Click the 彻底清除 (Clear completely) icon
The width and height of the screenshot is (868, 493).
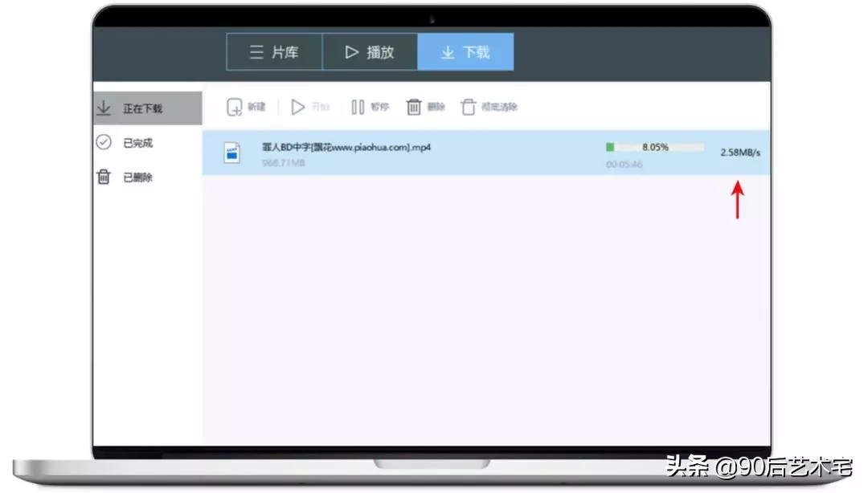click(467, 106)
